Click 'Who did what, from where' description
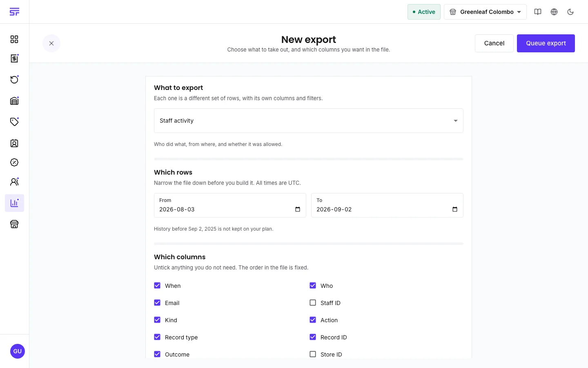Image resolution: width=588 pixels, height=368 pixels. point(218,144)
